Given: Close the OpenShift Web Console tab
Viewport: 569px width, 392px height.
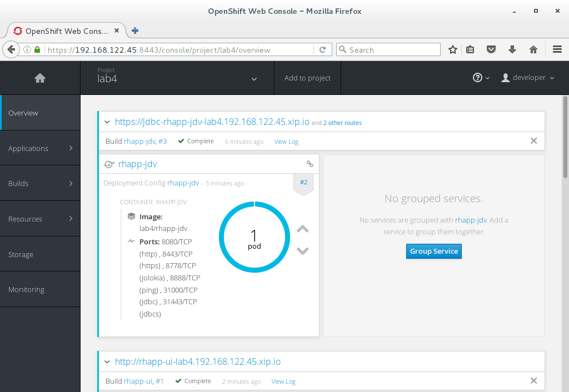Looking at the screenshot, I should [117, 31].
